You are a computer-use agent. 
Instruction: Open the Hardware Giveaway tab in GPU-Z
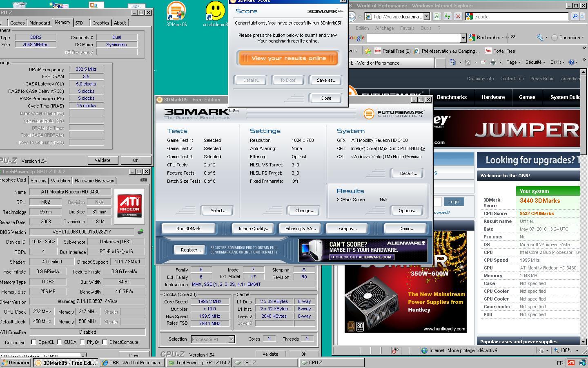click(94, 180)
